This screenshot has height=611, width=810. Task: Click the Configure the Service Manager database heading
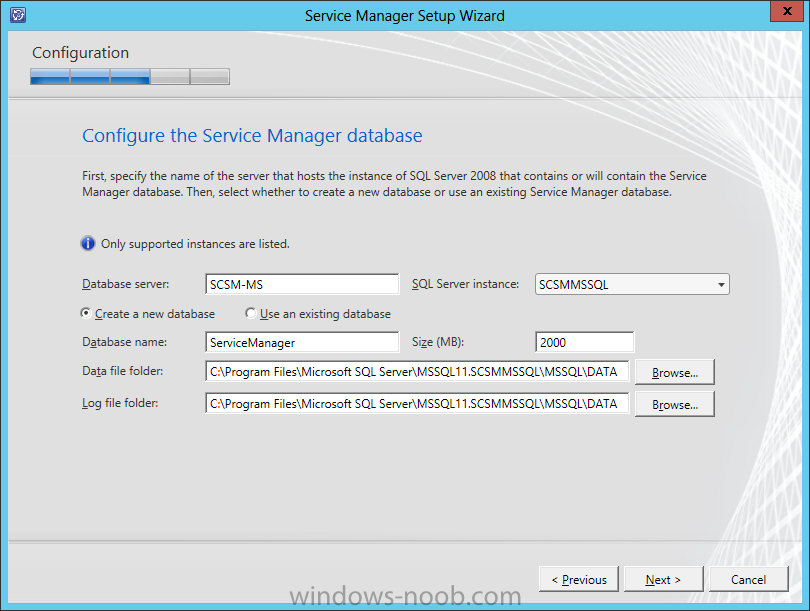pos(252,136)
